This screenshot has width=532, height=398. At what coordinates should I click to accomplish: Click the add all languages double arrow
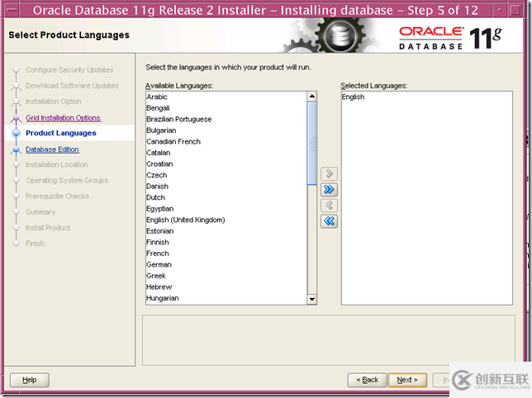[x=329, y=190]
